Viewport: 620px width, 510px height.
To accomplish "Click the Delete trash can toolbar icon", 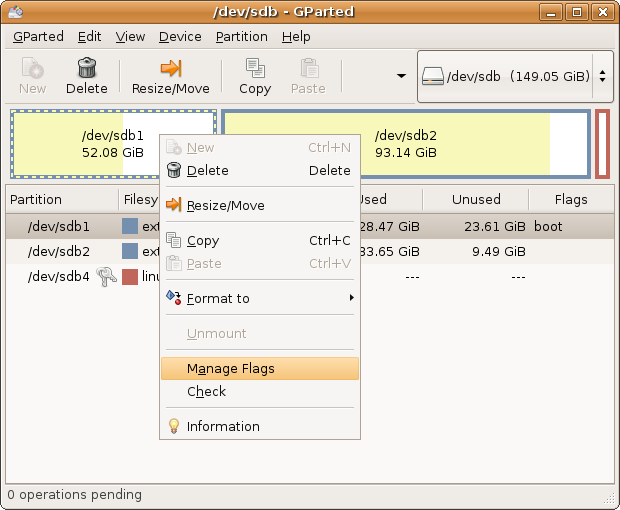I will coord(87,67).
